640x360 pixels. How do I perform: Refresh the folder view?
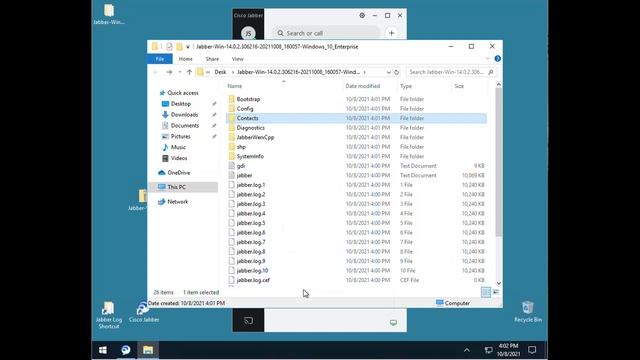[x=396, y=72]
